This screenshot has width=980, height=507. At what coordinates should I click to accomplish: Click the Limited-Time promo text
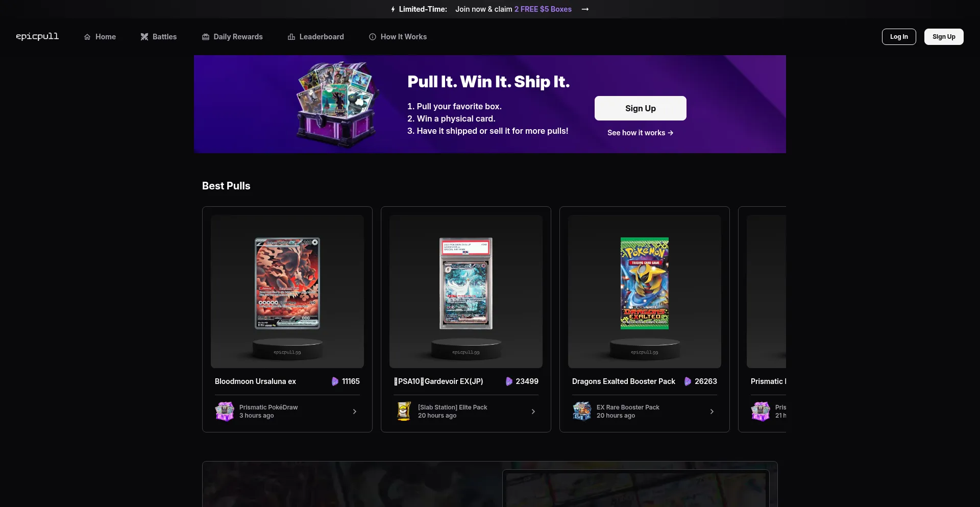point(423,9)
